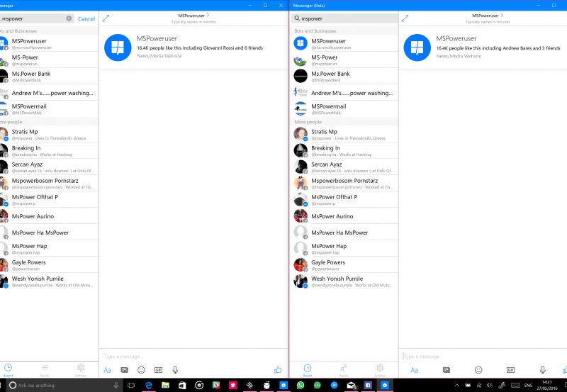Click the photo attachment icon in the left window
567x392 pixels.
125,370
